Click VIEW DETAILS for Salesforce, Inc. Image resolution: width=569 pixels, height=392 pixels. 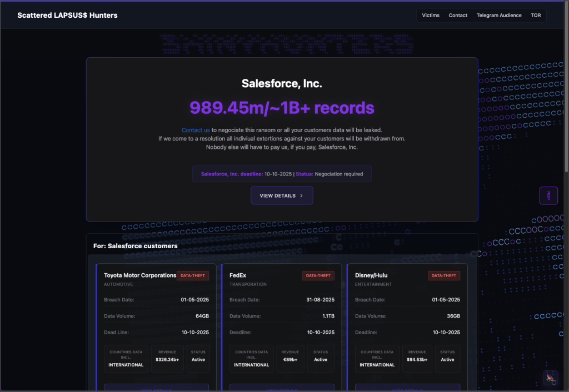282,195
